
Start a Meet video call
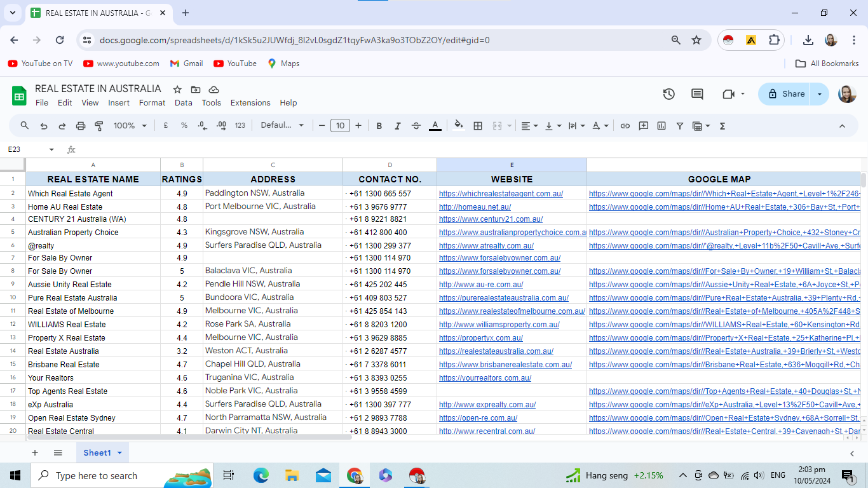pyautogui.click(x=728, y=94)
